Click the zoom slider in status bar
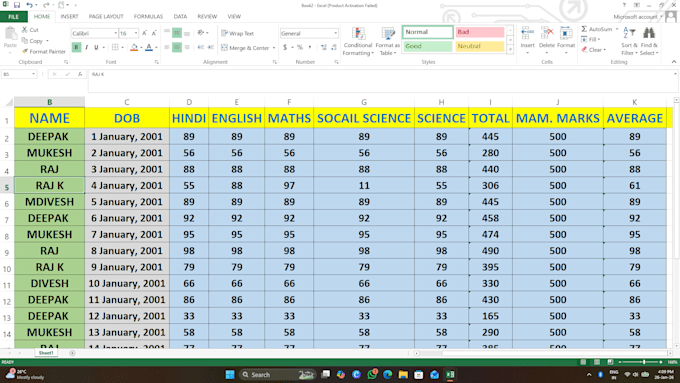 tap(641, 362)
